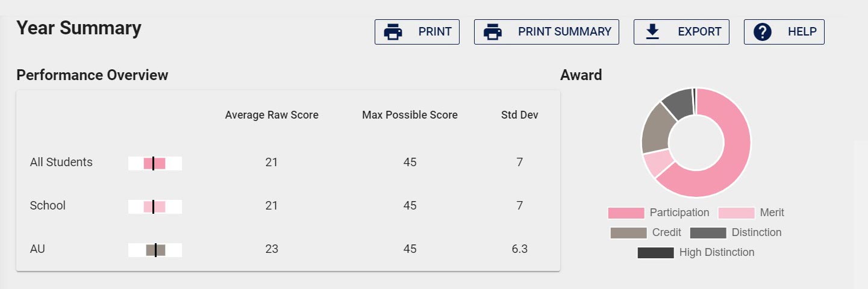Click the Credit segment of the donut chart
Viewport: 868px width, 289px height.
pyautogui.click(x=655, y=128)
